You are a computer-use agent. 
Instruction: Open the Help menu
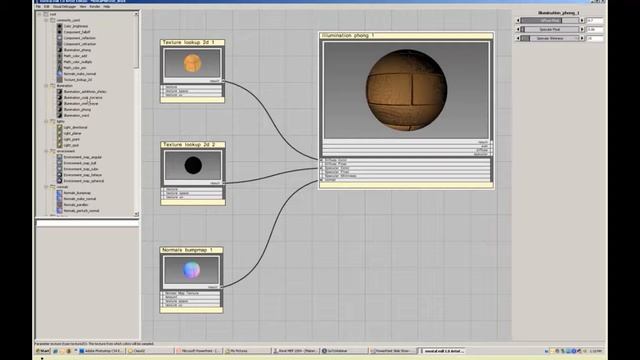pyautogui.click(x=107, y=7)
